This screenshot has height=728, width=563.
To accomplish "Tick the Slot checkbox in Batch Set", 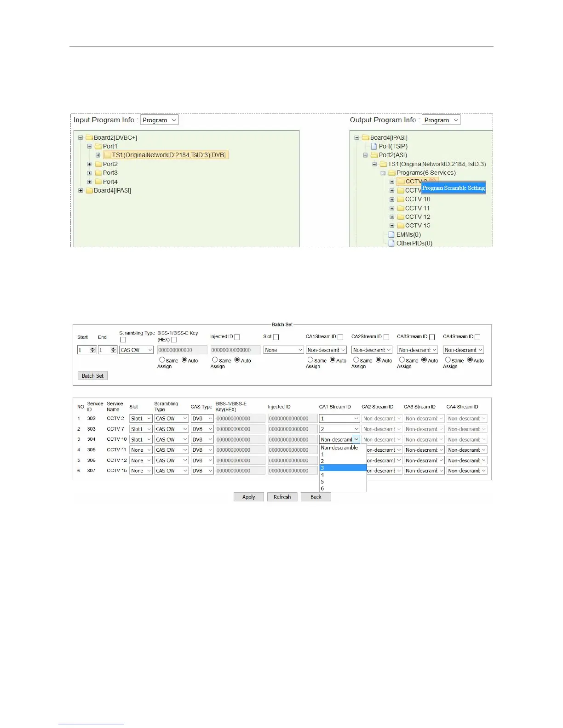I will [276, 337].
